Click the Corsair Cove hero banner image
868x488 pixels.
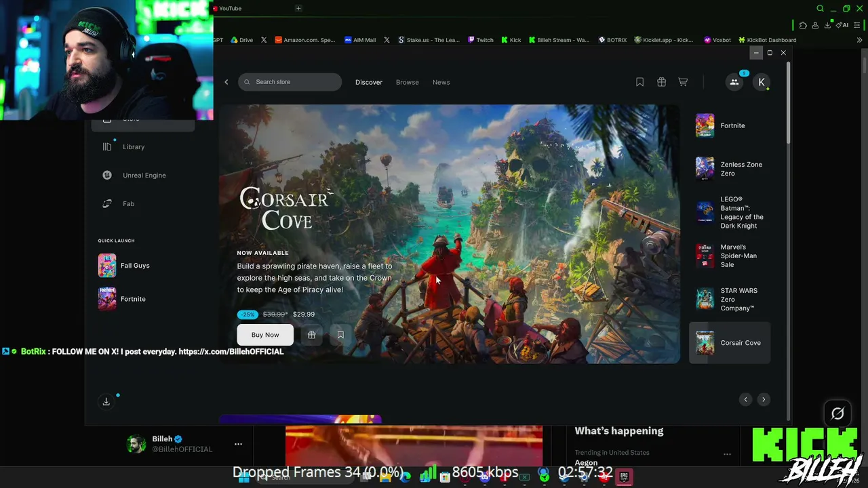(450, 234)
